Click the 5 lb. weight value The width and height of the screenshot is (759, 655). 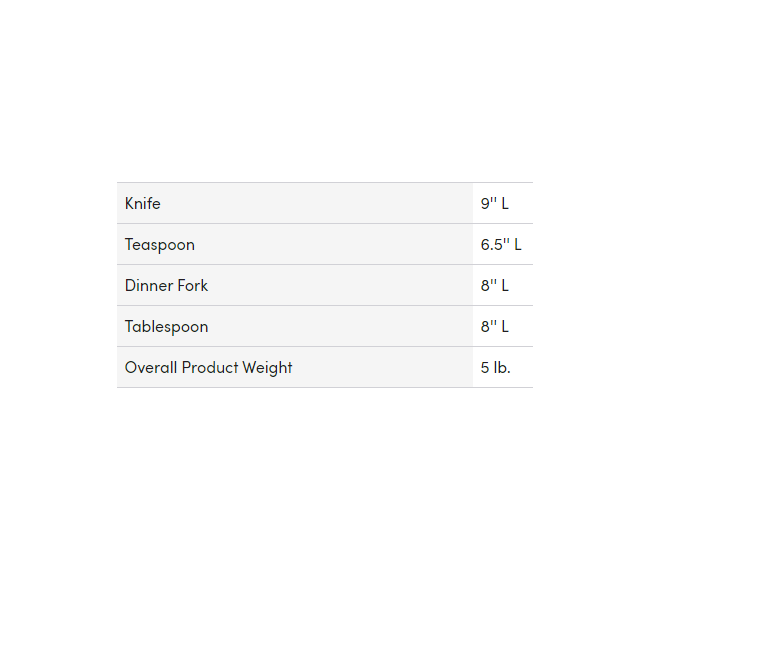pos(495,368)
